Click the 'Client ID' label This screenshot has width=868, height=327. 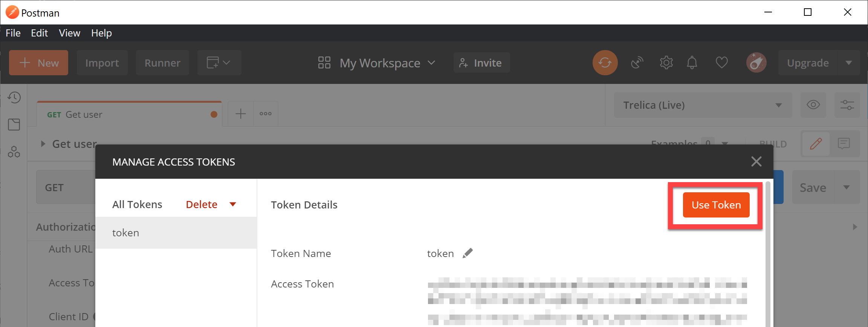[x=69, y=316]
